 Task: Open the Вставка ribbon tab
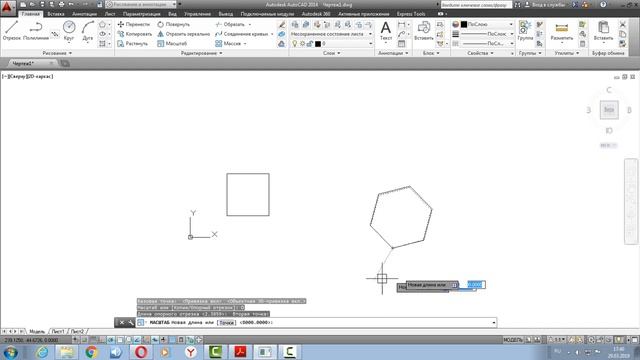[x=56, y=14]
